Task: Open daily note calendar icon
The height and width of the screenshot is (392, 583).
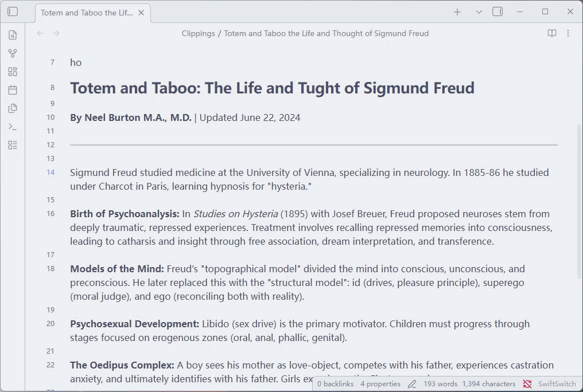Action: (x=13, y=90)
